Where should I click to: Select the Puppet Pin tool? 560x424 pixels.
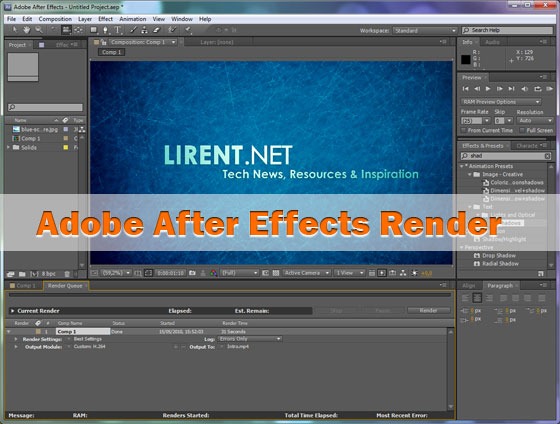188,30
